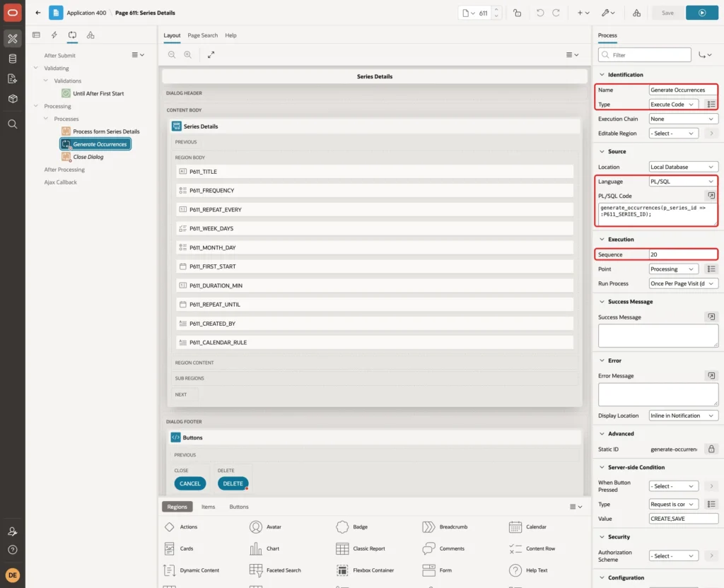Image resolution: width=724 pixels, height=588 pixels.
Task: Switch to the Page Shared Components tab
Action: [90, 35]
